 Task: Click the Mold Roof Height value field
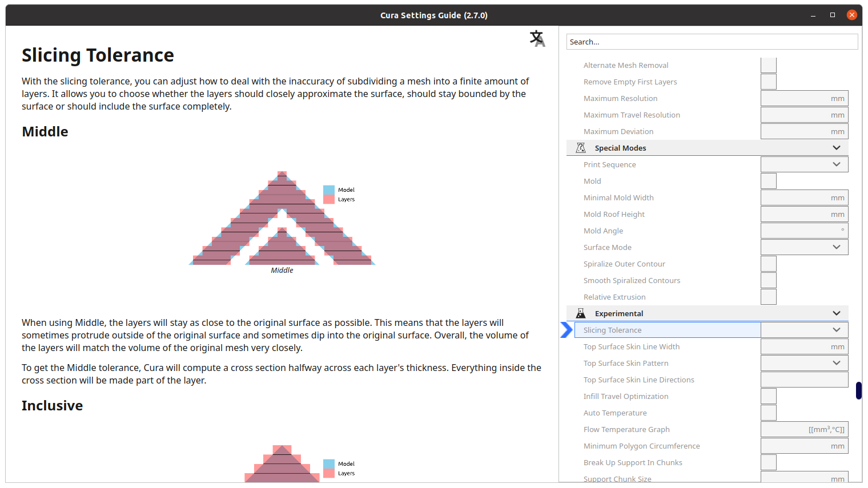click(805, 214)
